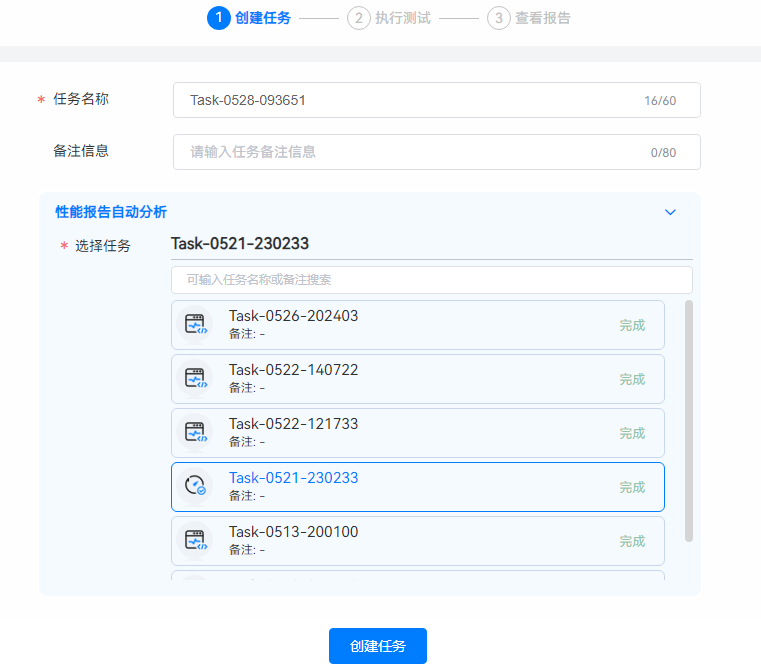This screenshot has height=670, width=761.
Task: Click step 2 circle for 执行测试
Action: click(x=358, y=18)
